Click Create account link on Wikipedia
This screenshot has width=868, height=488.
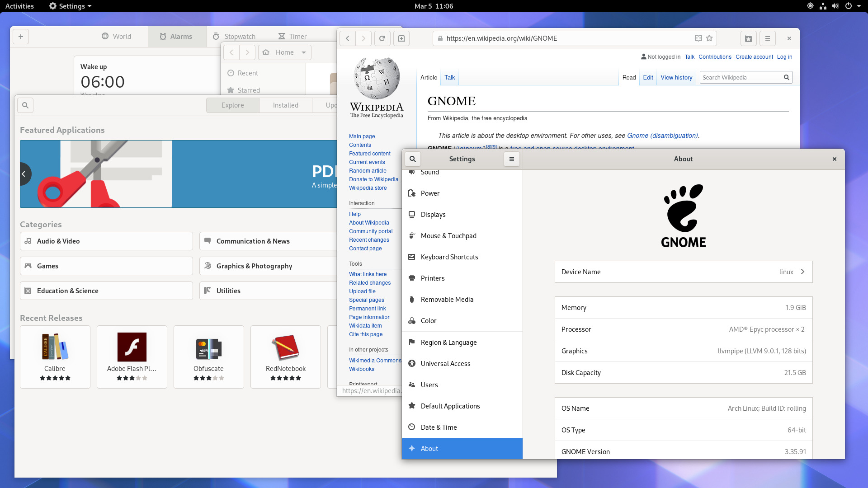tap(754, 57)
